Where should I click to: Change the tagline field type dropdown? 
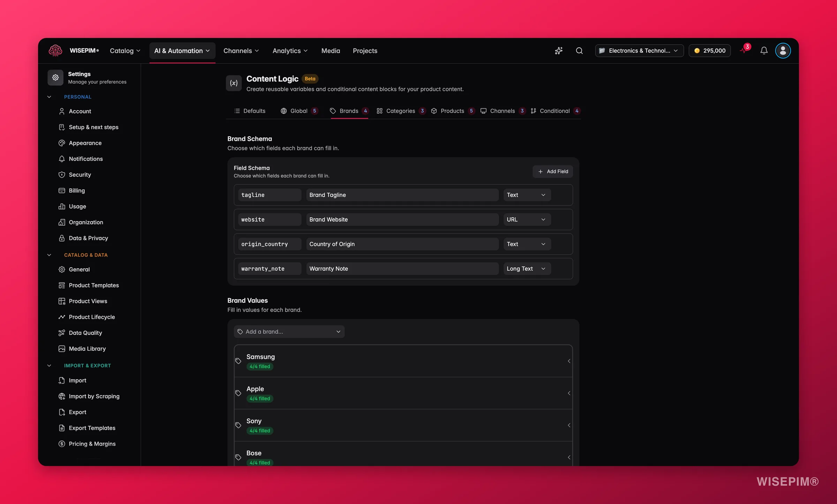point(527,195)
